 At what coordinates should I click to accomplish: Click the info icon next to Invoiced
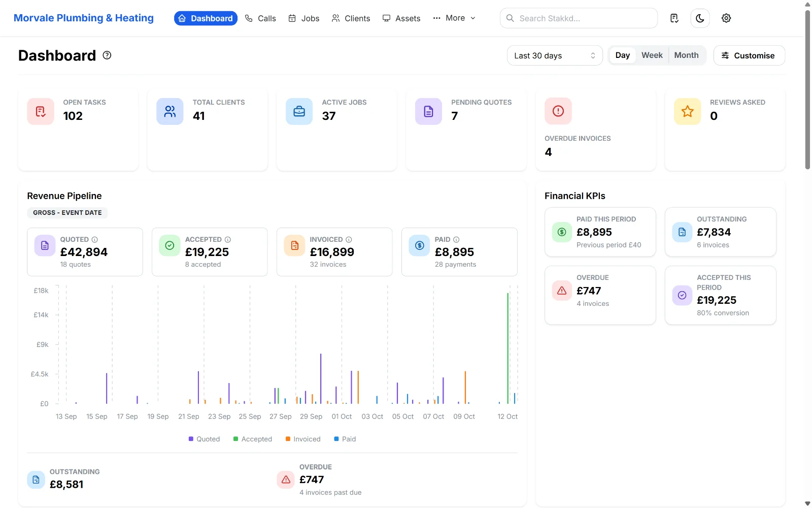click(349, 240)
